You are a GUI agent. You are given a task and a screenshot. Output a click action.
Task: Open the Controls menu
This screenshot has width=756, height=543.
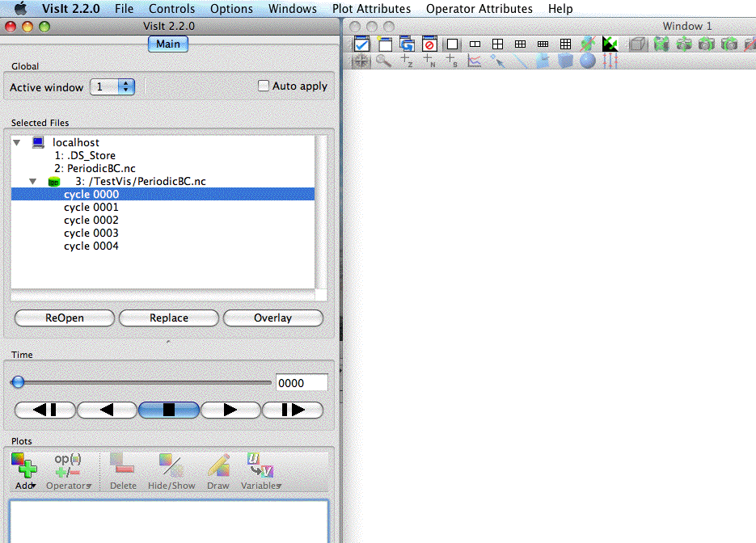pyautogui.click(x=171, y=9)
